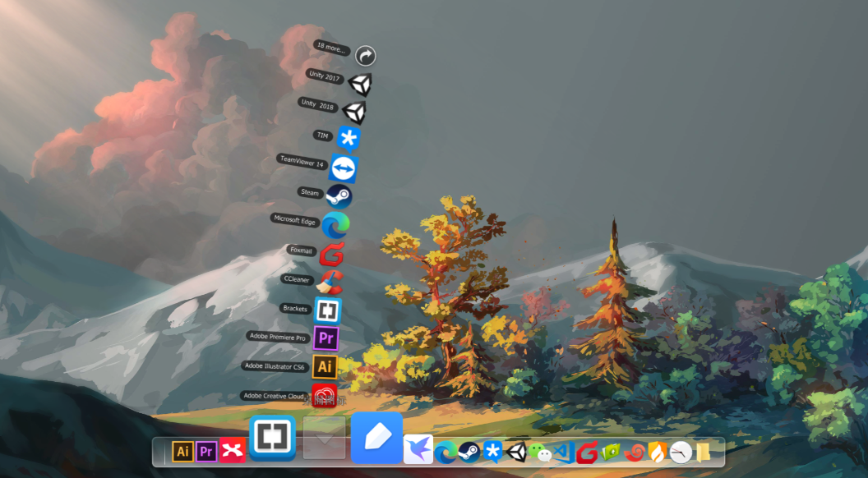Open the blue pencil note app in the dock

377,438
